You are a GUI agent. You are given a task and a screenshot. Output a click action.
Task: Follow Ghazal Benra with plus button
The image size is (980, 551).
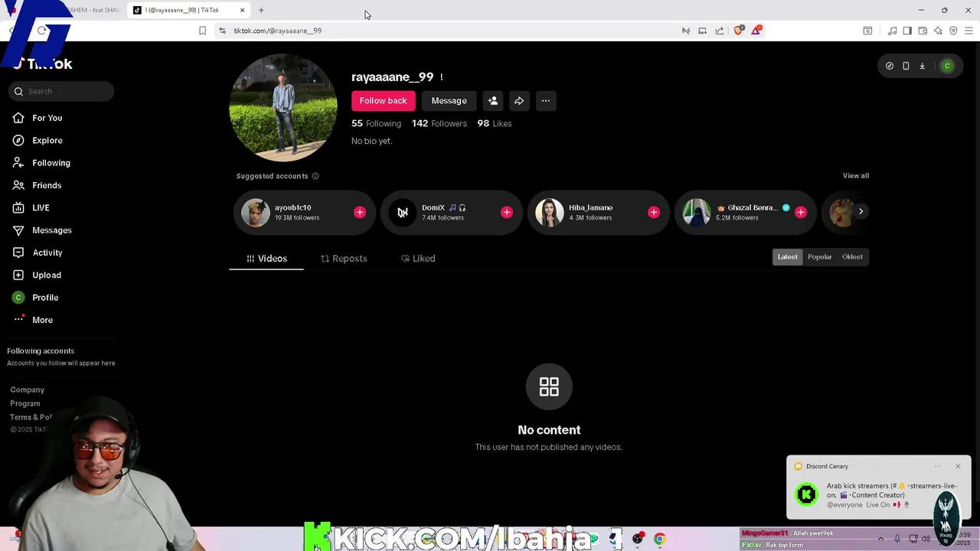click(801, 212)
